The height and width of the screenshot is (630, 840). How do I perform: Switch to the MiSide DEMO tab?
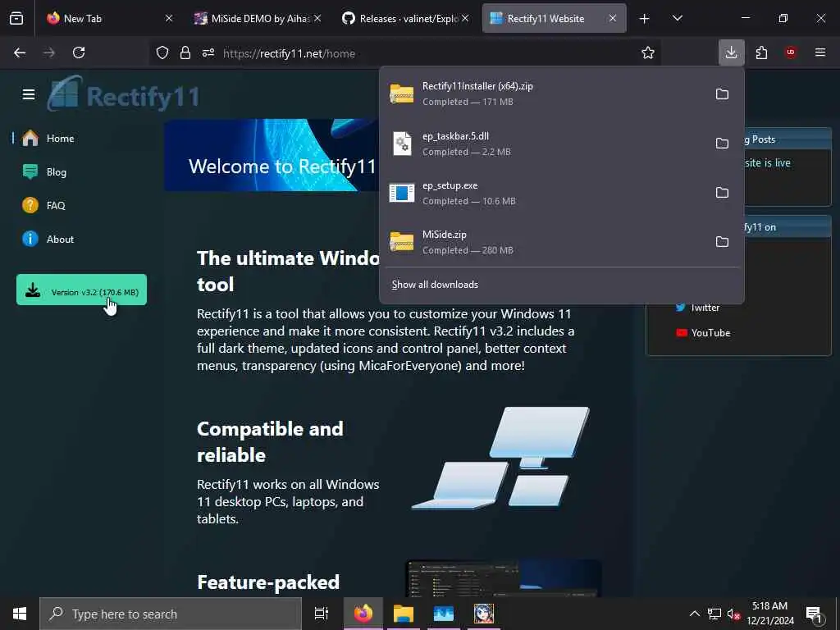(x=257, y=18)
